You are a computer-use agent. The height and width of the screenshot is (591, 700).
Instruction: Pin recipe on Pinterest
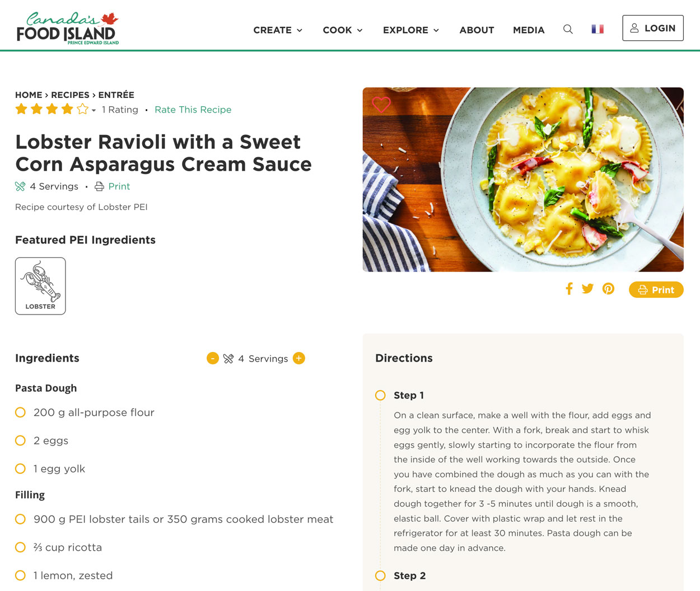[x=608, y=289]
